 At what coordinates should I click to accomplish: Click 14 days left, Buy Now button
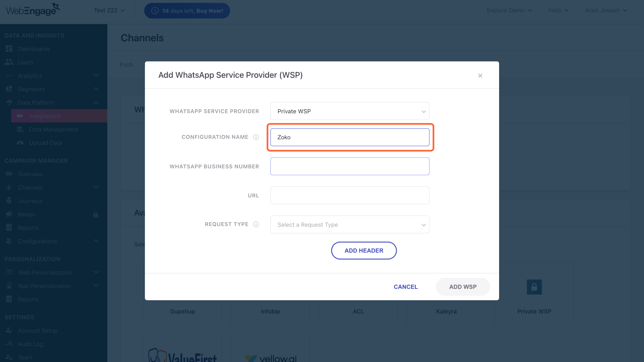(x=187, y=11)
